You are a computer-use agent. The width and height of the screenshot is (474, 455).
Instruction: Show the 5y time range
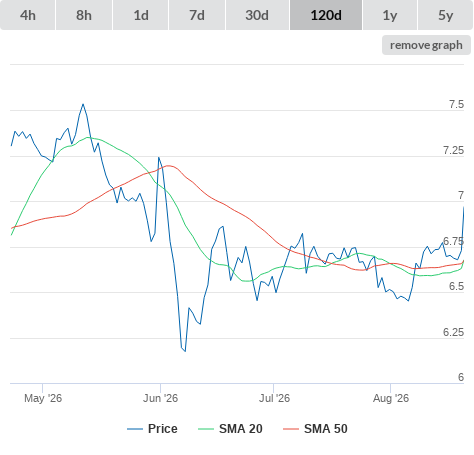coord(446,15)
